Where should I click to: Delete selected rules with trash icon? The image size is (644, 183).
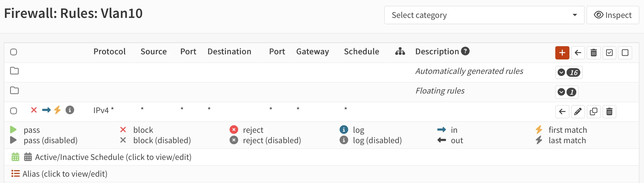point(593,53)
